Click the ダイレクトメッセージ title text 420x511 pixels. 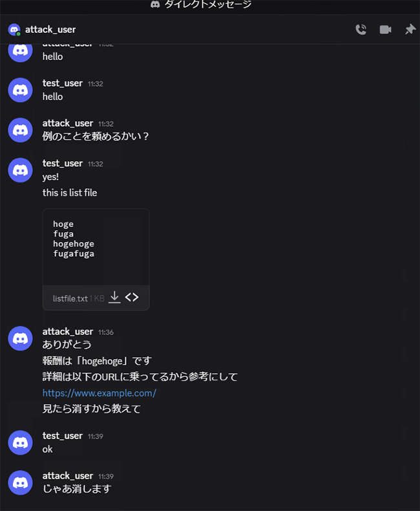pos(207,5)
